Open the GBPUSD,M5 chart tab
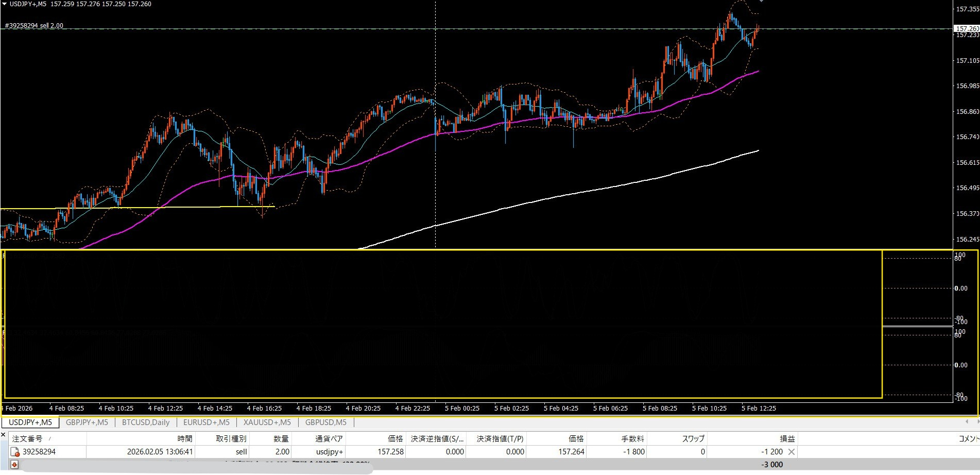 point(325,422)
